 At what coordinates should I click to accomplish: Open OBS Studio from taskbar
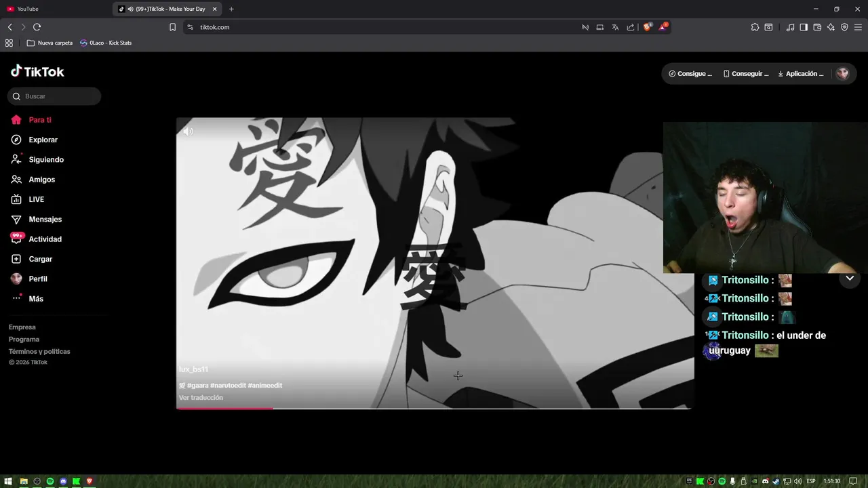coord(37,481)
